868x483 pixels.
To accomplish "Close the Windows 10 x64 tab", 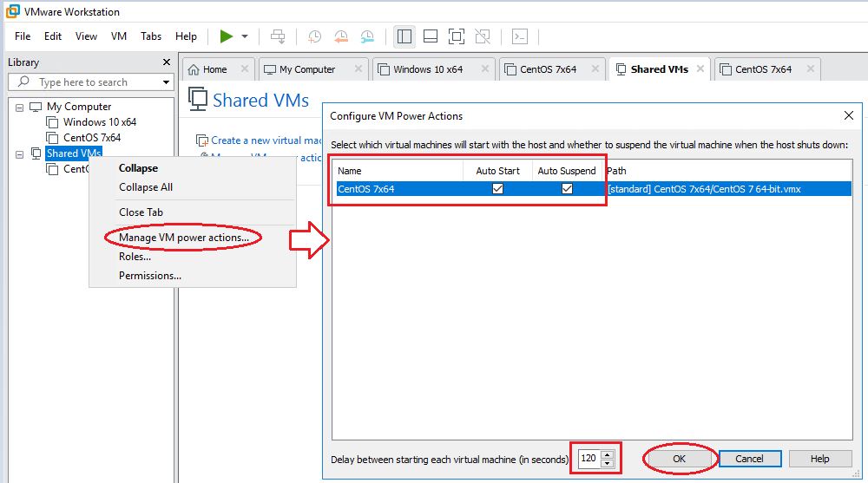I will click(x=485, y=69).
